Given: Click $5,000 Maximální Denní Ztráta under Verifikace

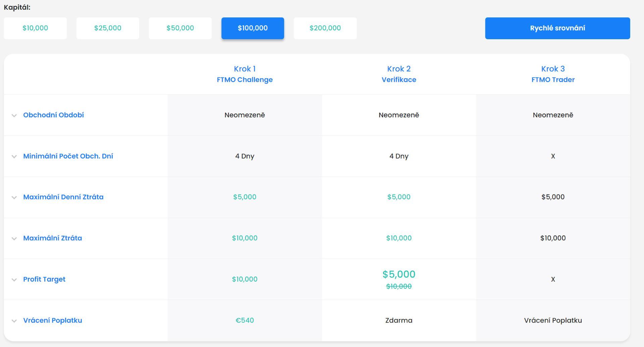Looking at the screenshot, I should coord(399,197).
